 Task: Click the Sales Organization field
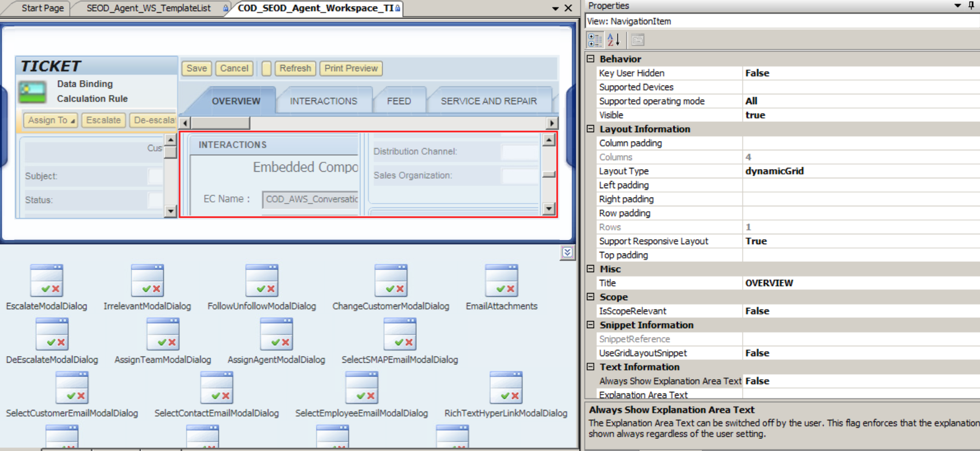tap(520, 176)
